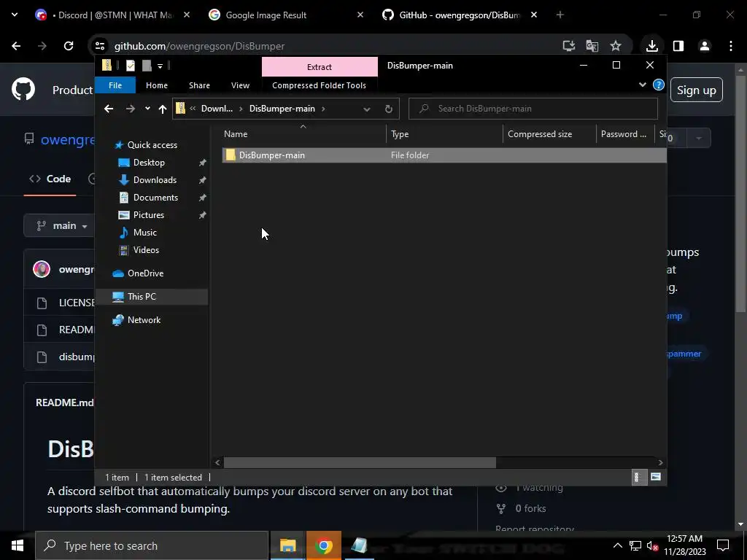Refresh the Explorer folder view
747x560 pixels.
pos(389,109)
